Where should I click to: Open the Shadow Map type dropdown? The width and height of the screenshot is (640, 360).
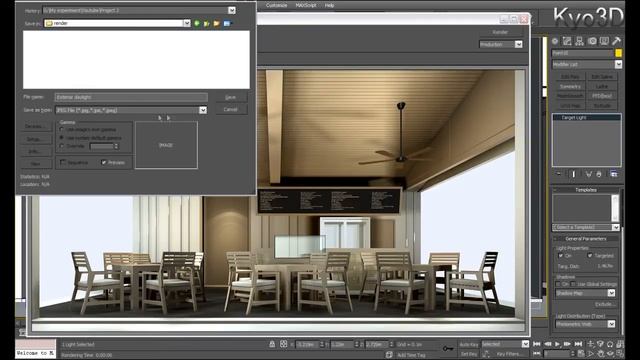coord(611,293)
